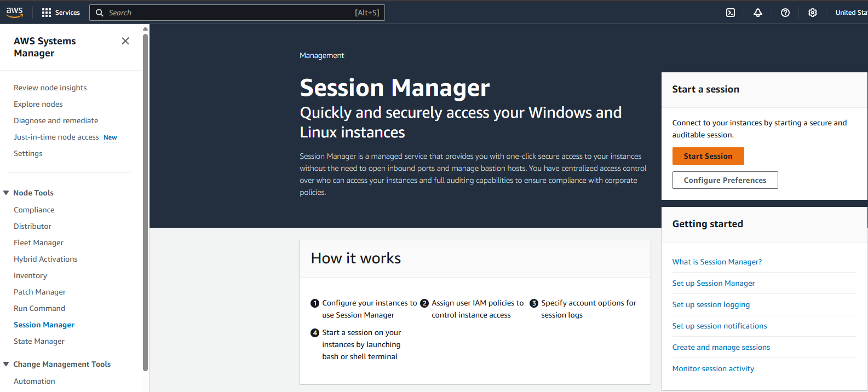Screen dimensions: 868x392
Task: Open the United States region selector
Action: click(x=851, y=13)
